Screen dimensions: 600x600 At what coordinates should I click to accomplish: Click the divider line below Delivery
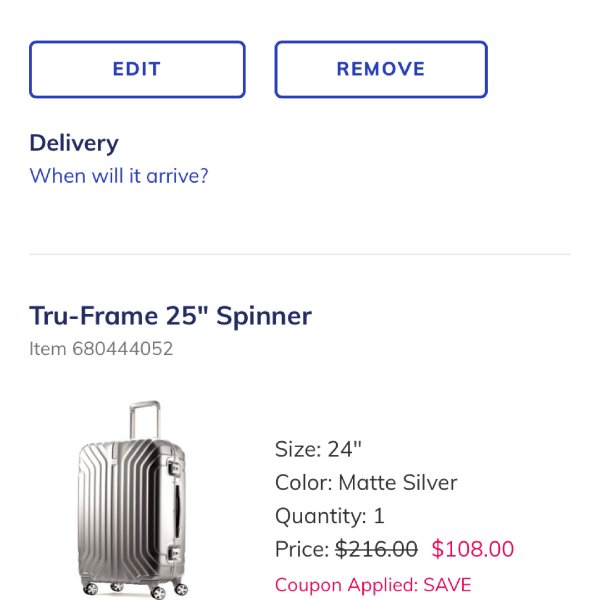point(300,254)
